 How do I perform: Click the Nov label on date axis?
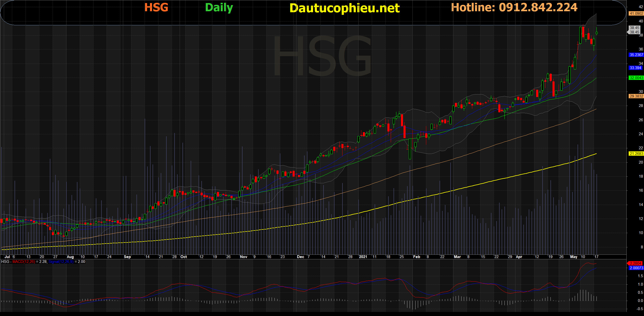(244, 257)
